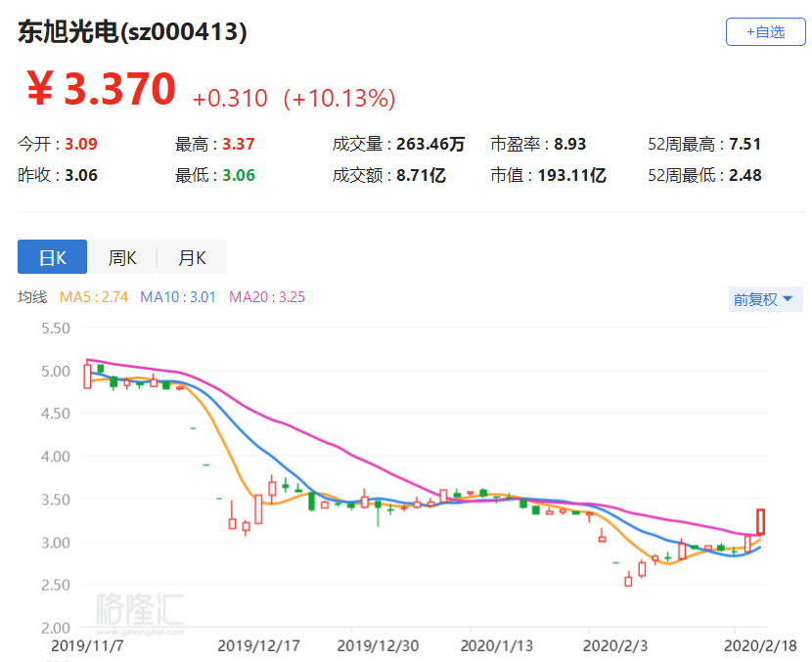Click the 5.50 price axis label

56,329
